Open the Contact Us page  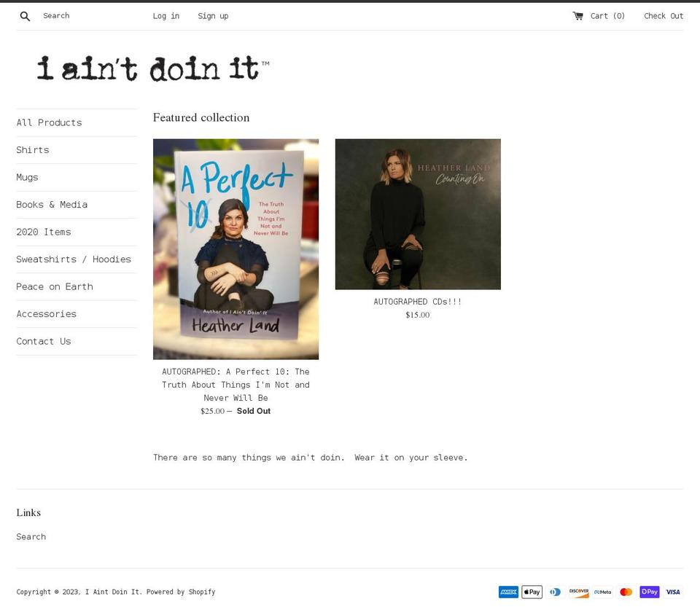44,341
